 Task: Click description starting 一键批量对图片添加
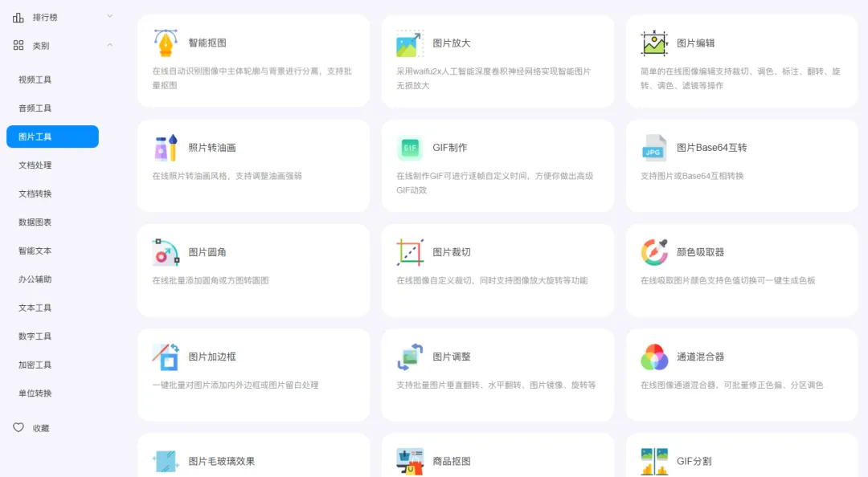coord(235,385)
